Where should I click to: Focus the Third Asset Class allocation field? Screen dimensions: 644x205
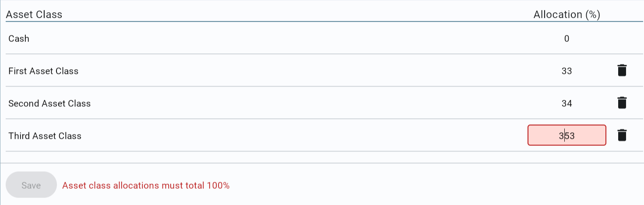tap(567, 135)
